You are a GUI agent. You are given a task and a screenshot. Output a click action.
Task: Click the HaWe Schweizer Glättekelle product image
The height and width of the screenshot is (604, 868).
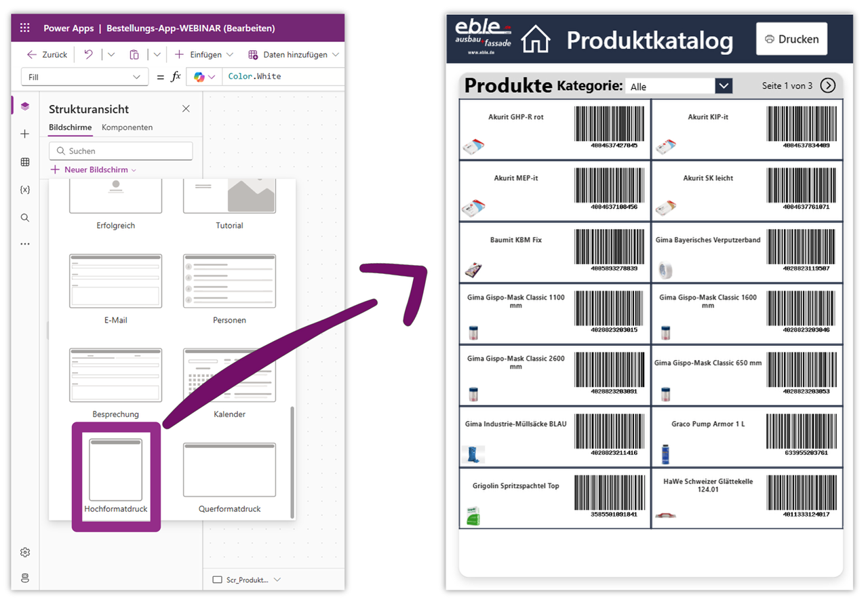click(665, 515)
